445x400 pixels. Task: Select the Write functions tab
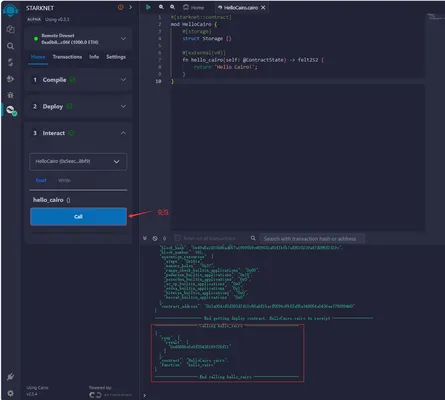tap(64, 180)
